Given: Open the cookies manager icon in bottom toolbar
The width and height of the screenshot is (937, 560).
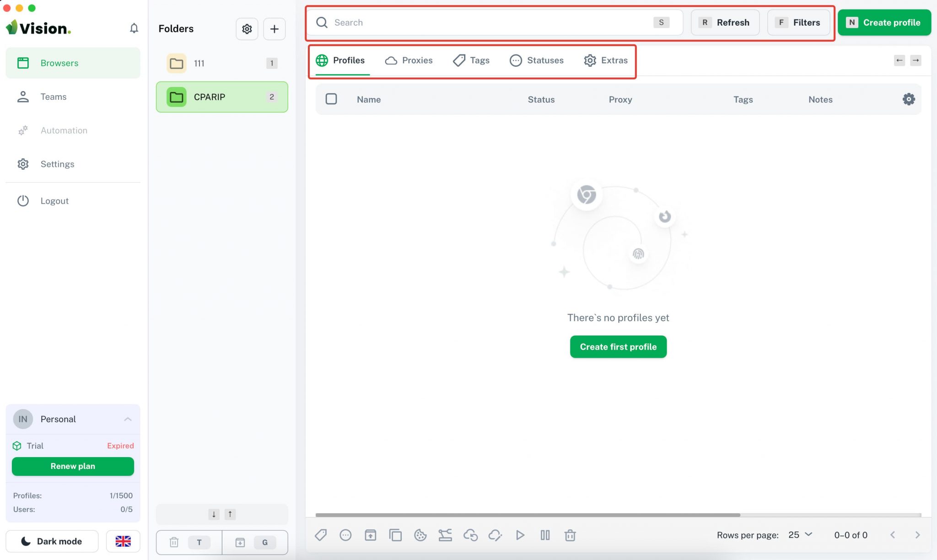Looking at the screenshot, I should [420, 535].
